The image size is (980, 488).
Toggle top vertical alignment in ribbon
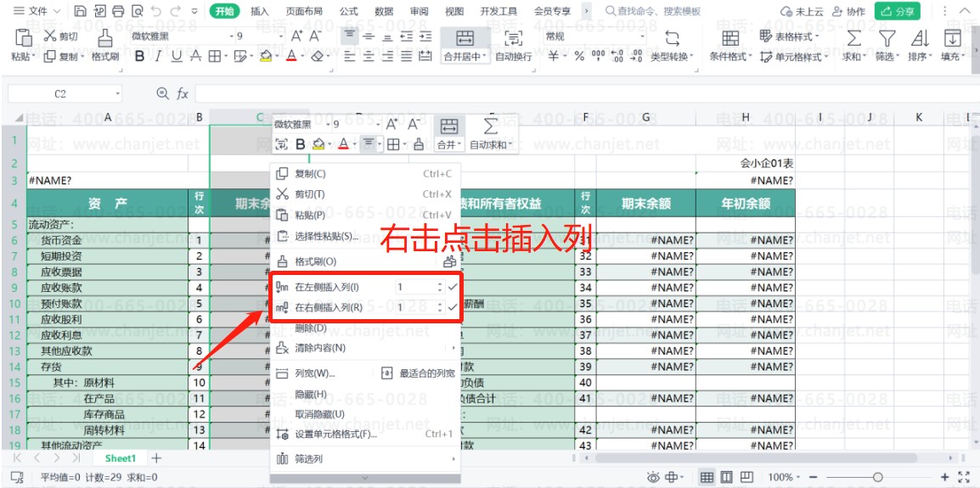tap(350, 36)
